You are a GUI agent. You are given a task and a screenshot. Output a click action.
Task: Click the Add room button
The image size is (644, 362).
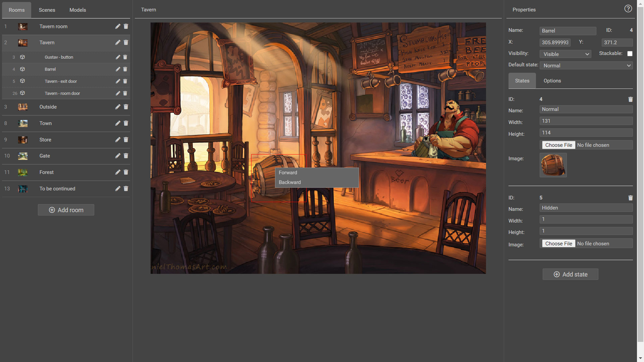point(66,210)
